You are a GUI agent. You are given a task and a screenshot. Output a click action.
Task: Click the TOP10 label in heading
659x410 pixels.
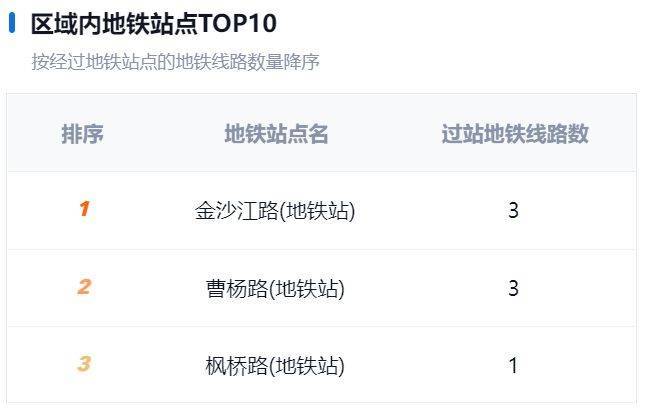pyautogui.click(x=240, y=23)
